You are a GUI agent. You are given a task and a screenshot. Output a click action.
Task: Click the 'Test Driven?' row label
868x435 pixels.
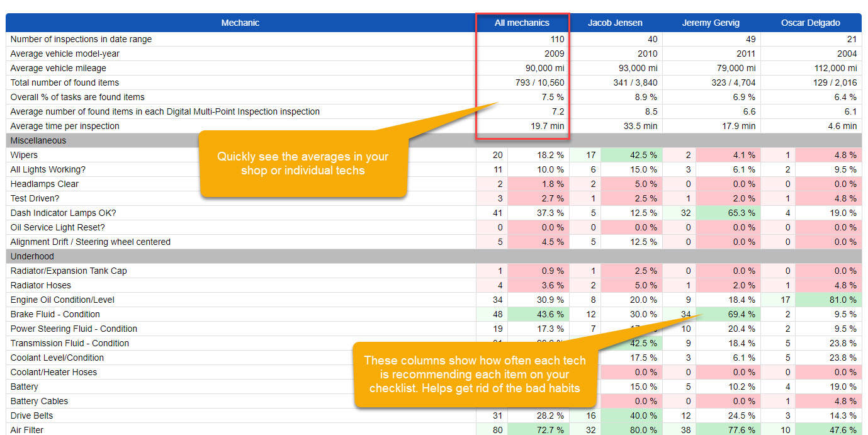coord(36,198)
